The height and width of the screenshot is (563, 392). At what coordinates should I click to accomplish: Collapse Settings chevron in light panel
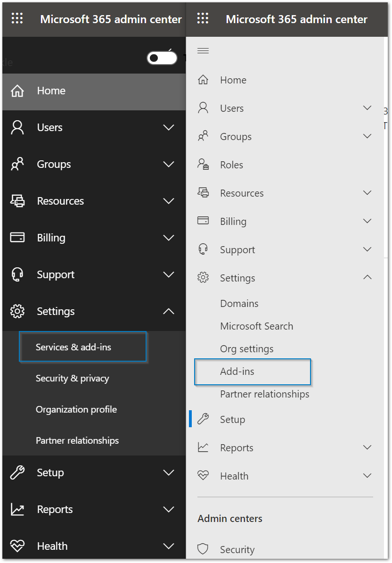pyautogui.click(x=367, y=277)
